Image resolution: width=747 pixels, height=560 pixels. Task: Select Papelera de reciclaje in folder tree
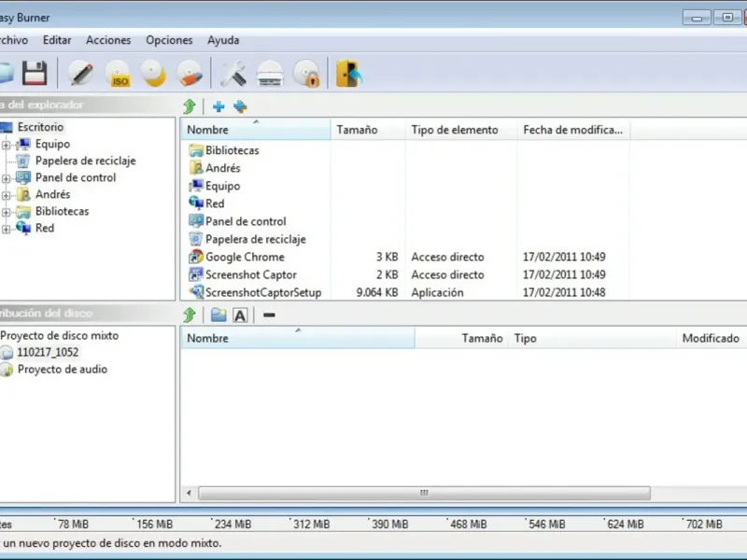tap(85, 161)
